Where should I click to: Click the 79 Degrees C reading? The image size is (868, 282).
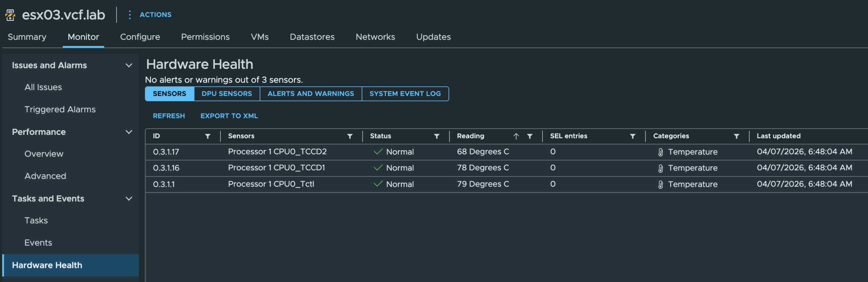point(483,184)
